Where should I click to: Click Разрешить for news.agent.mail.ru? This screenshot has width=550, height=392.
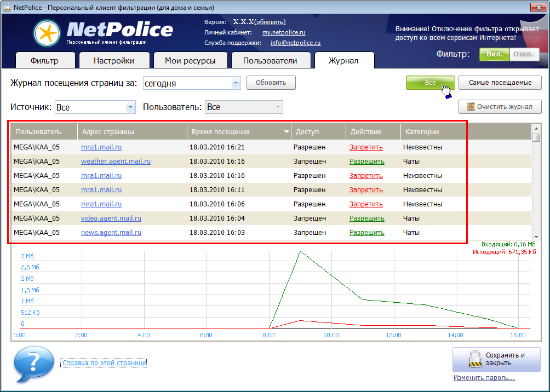pos(367,233)
